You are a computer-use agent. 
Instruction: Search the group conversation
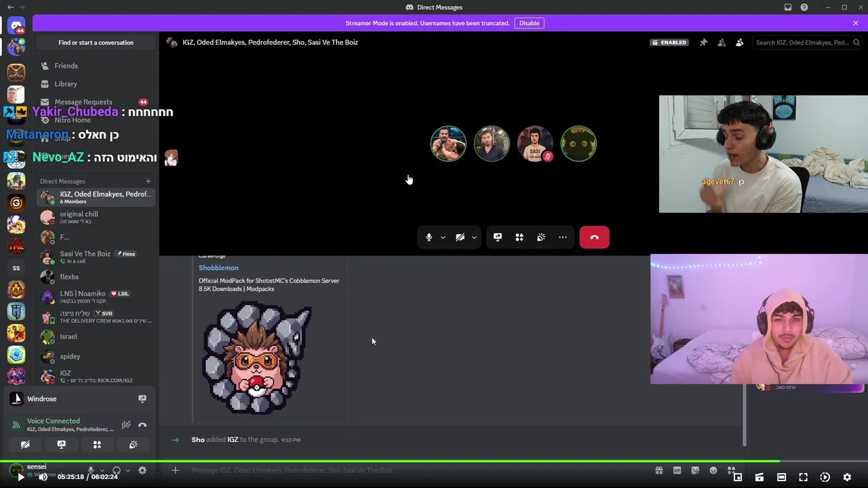(806, 42)
